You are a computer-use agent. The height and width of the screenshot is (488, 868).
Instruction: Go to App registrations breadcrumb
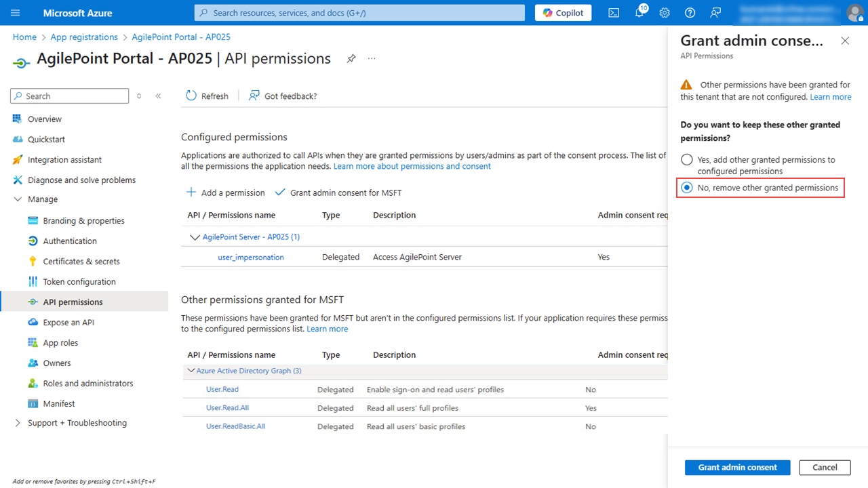click(x=84, y=37)
